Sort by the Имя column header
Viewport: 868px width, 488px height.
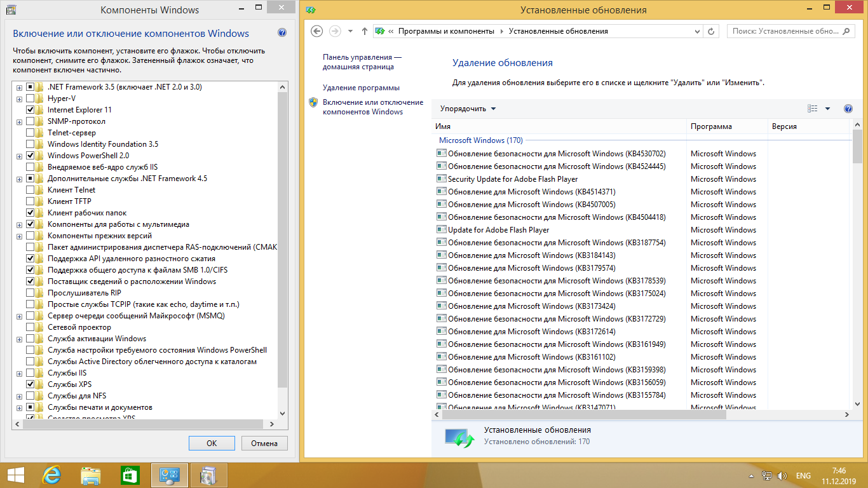[x=560, y=126]
